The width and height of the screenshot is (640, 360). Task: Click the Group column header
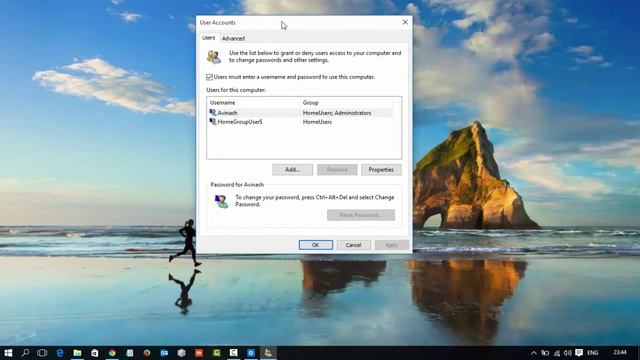311,102
